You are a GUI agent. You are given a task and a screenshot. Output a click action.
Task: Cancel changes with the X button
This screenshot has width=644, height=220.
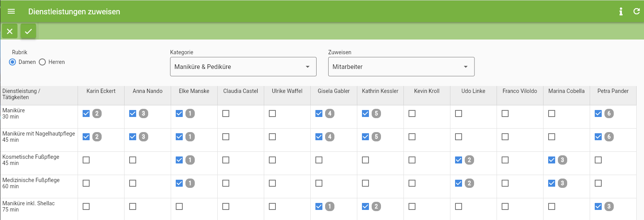10,31
